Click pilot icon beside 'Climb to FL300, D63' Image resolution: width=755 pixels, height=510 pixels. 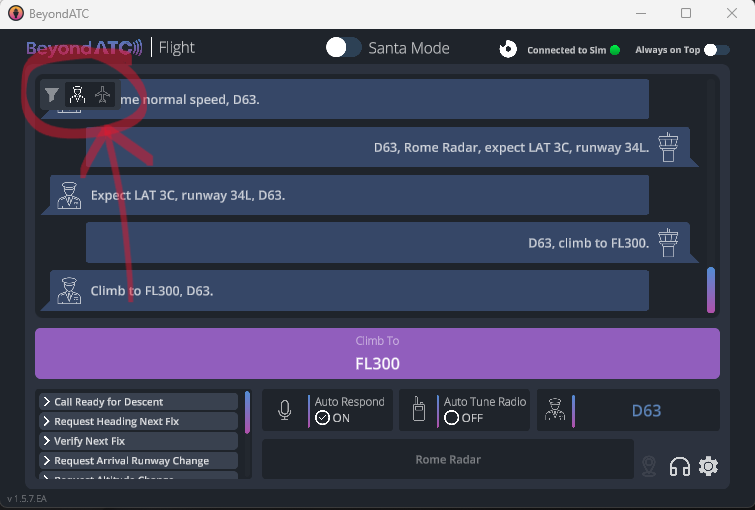pos(69,290)
